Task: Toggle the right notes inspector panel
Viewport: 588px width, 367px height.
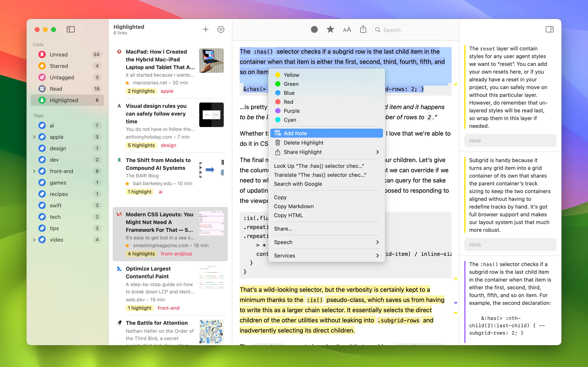Action: (x=549, y=29)
